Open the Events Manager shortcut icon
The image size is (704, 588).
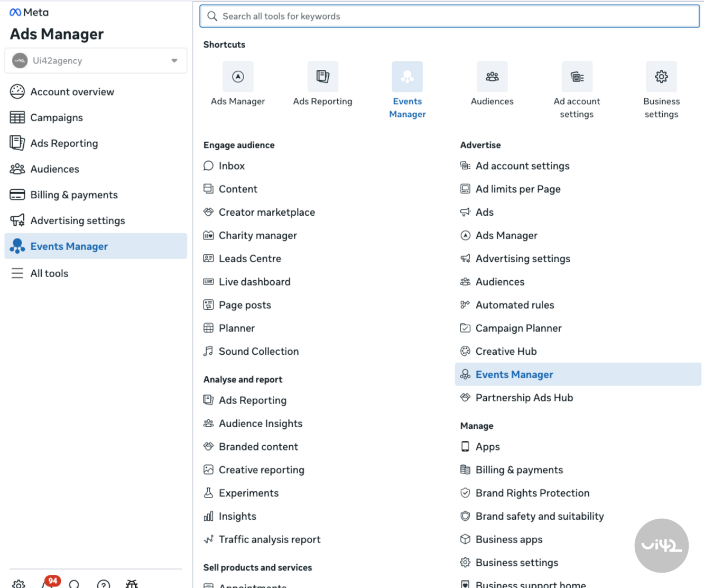(x=407, y=77)
